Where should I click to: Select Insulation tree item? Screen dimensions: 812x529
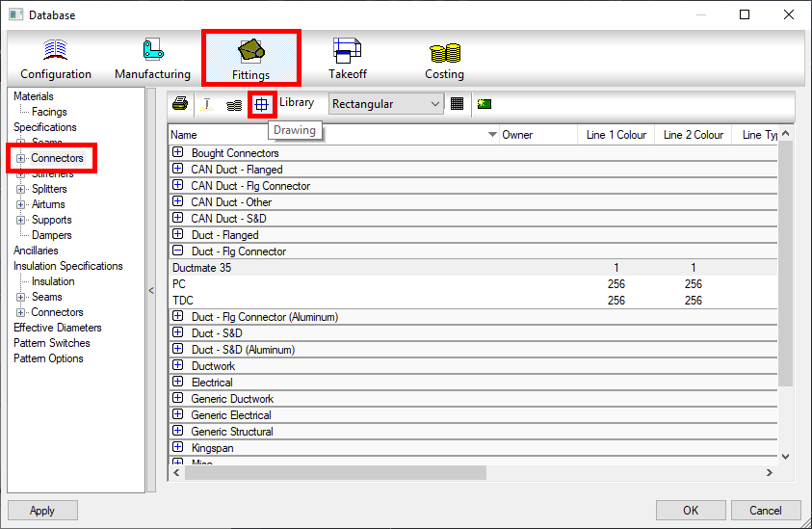point(53,281)
